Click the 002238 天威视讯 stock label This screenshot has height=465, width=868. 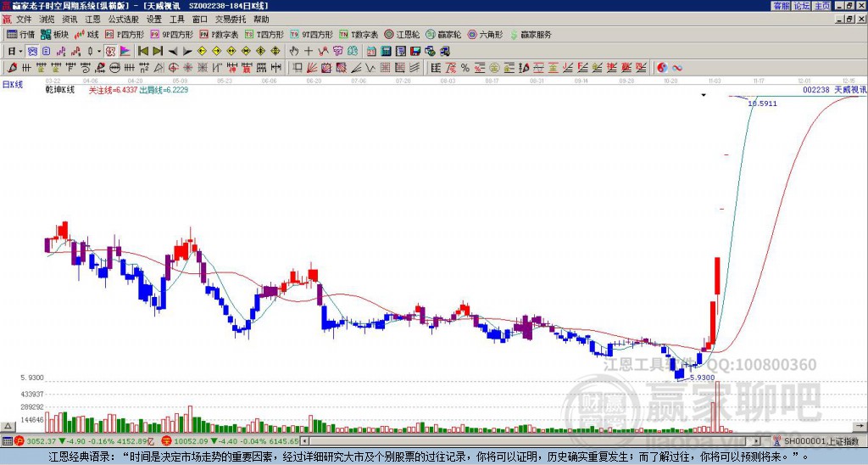pyautogui.click(x=835, y=90)
